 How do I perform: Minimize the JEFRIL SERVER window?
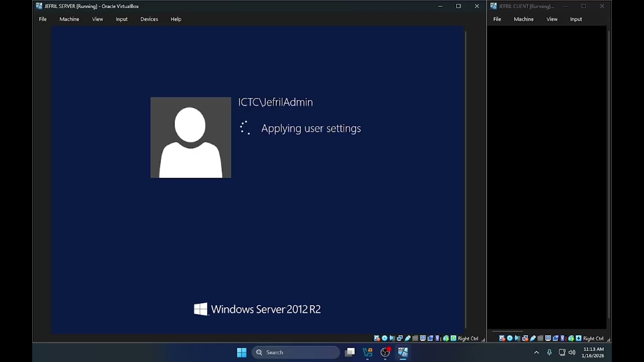pyautogui.click(x=440, y=6)
